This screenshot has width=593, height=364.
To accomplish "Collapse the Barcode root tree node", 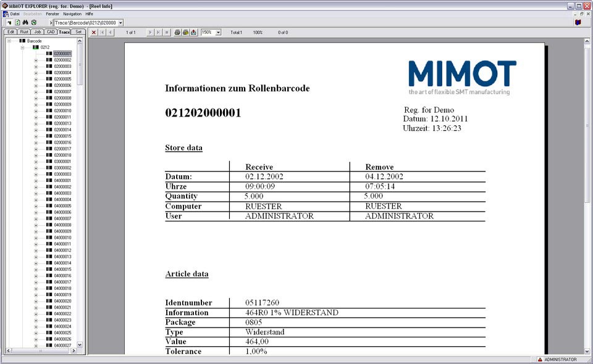I will (9, 41).
